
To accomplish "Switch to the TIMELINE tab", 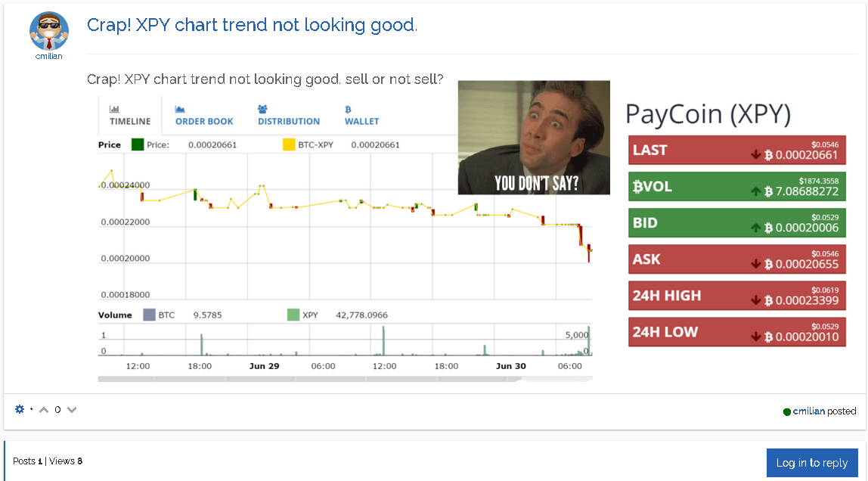I will tap(130, 116).
